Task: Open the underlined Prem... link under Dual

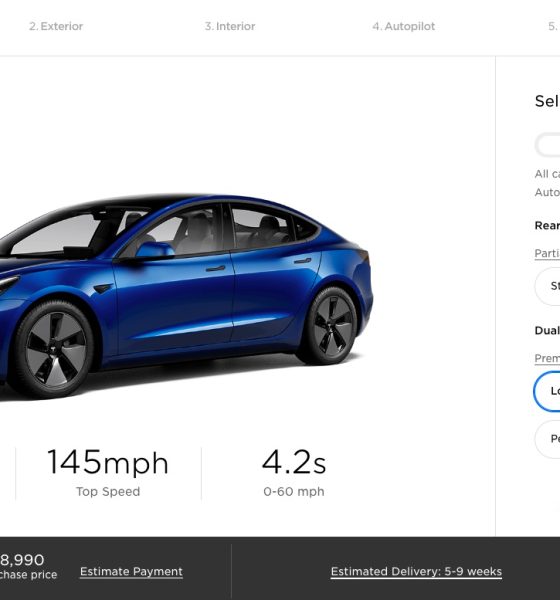Action: (547, 359)
